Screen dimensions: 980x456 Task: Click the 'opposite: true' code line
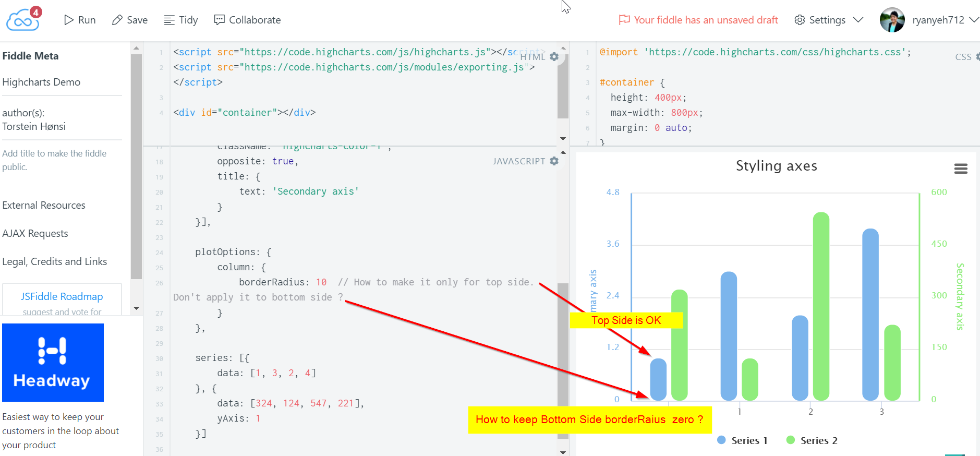[x=258, y=161]
